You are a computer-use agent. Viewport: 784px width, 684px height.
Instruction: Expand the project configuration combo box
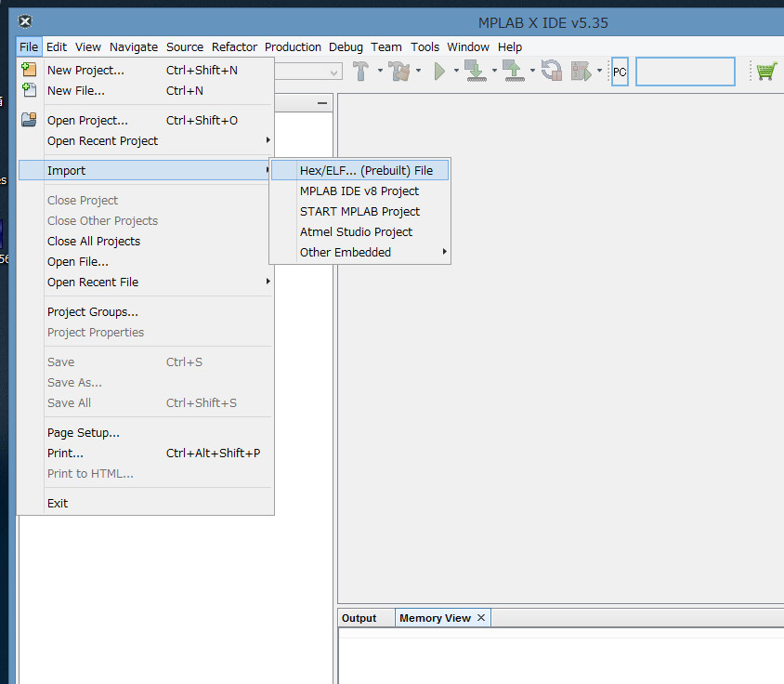click(334, 73)
